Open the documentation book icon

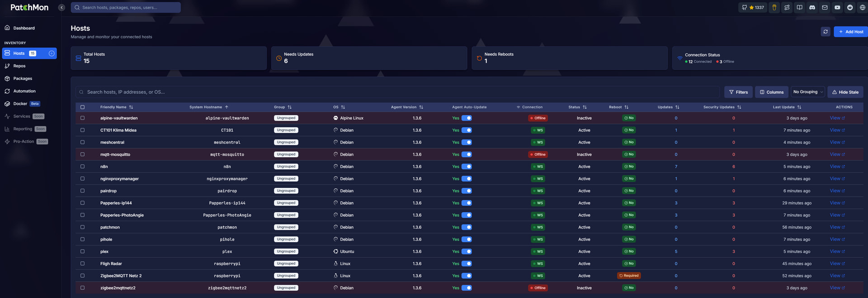click(x=799, y=8)
